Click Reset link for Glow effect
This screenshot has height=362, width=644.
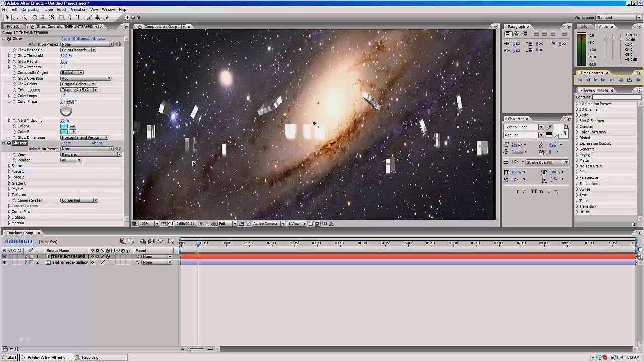tap(66, 39)
